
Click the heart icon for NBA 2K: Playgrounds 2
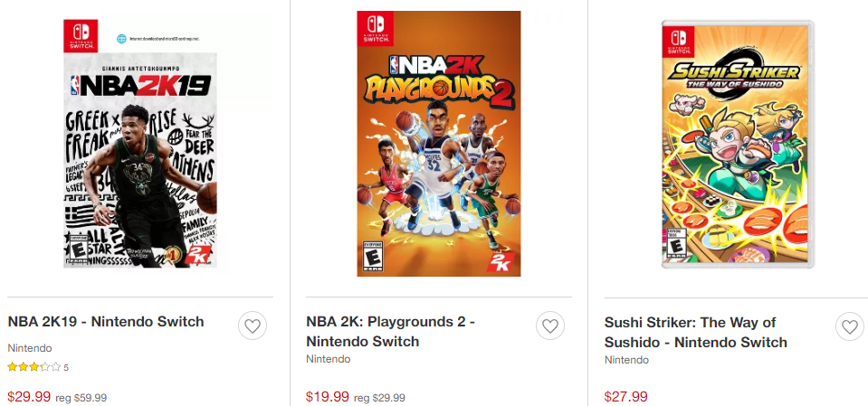click(549, 326)
